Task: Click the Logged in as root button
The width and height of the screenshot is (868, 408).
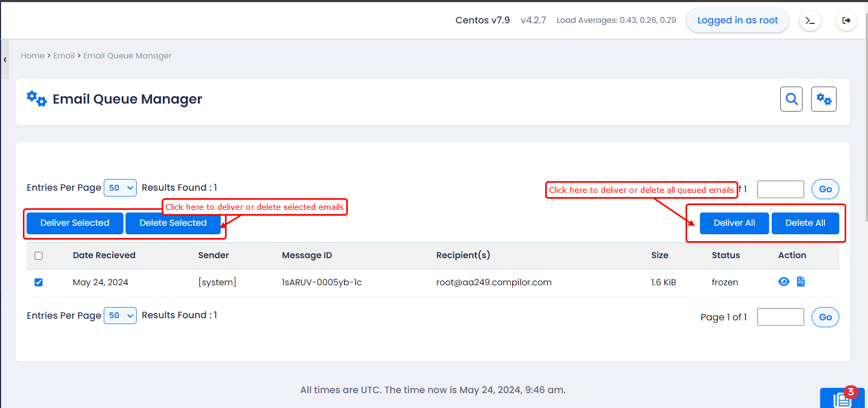Action: click(x=738, y=20)
